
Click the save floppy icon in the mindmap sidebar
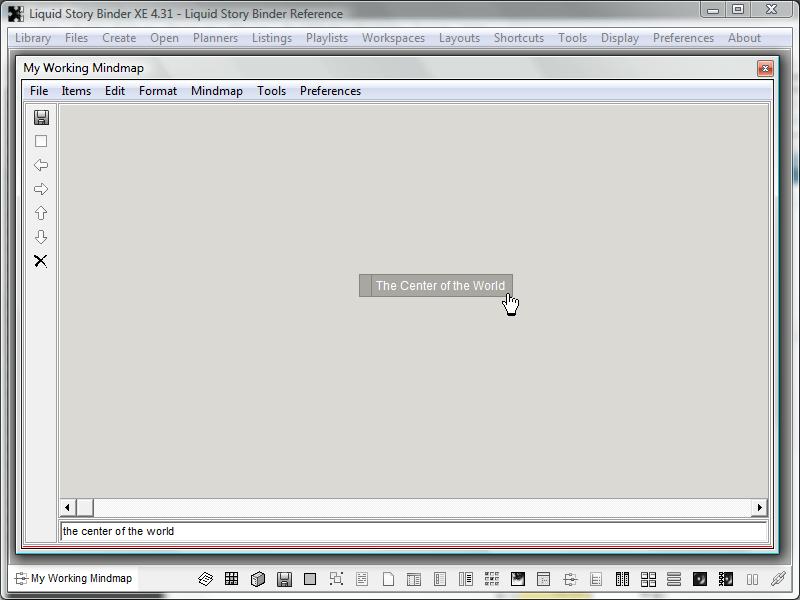tap(41, 117)
